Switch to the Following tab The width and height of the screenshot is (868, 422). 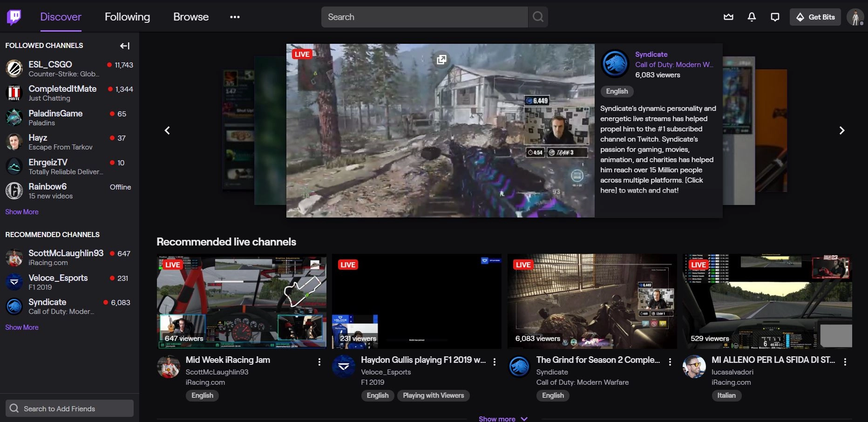tap(128, 17)
